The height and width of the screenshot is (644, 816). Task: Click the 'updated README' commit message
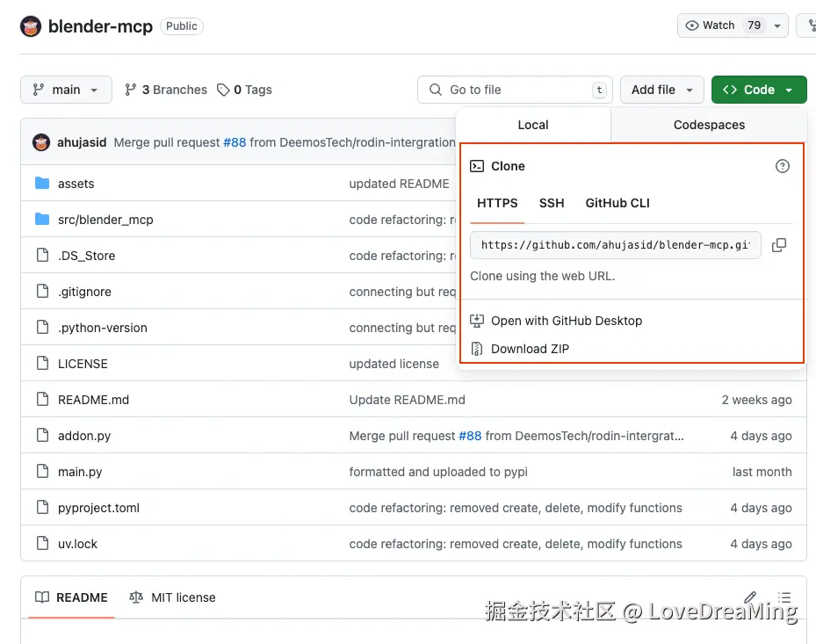pos(399,184)
